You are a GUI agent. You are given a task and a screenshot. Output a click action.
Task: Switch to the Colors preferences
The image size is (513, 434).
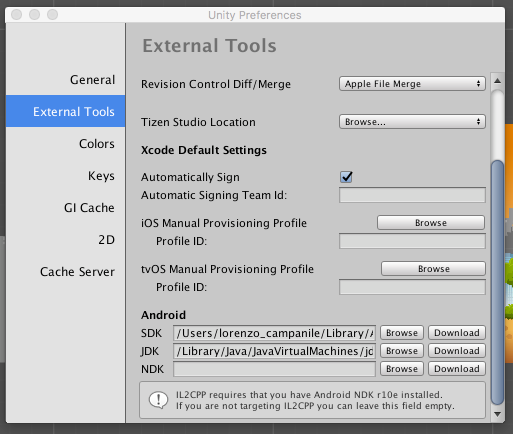[97, 144]
